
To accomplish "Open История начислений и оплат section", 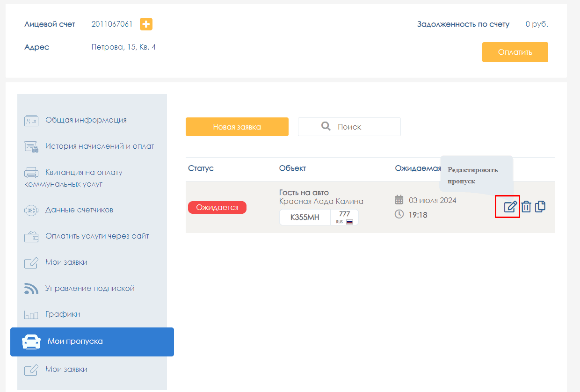I will 100,146.
